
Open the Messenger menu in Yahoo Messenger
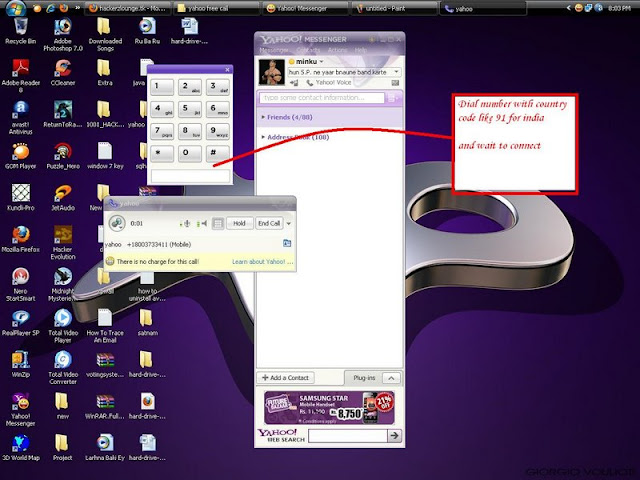[x=274, y=50]
